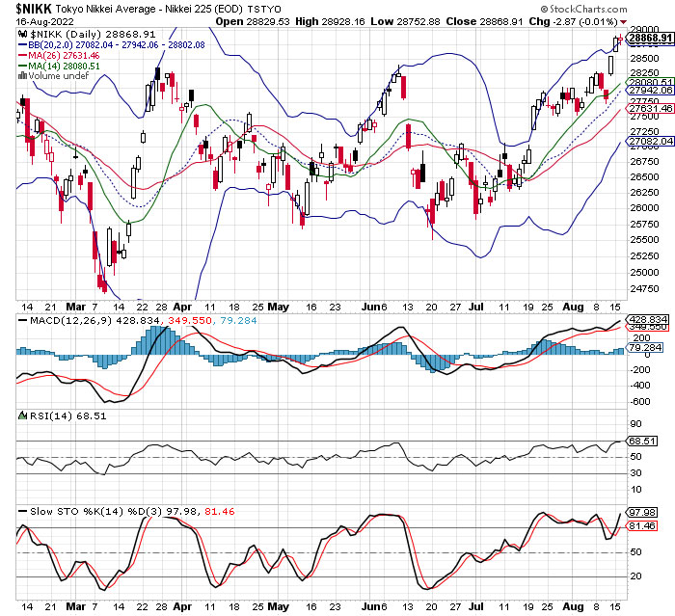Click the 90 RSI axis label

(636, 424)
